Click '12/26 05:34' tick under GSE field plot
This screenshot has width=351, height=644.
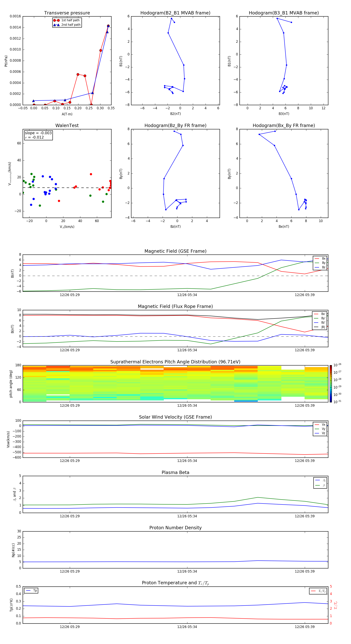coord(187,295)
